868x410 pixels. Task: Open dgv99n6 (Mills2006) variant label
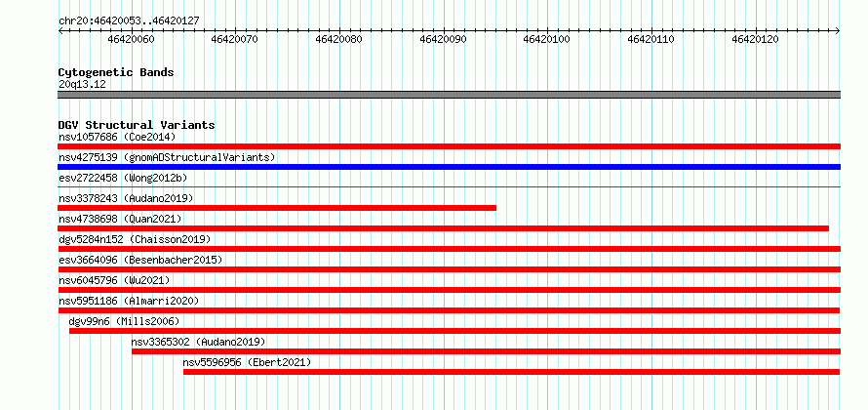click(x=124, y=321)
